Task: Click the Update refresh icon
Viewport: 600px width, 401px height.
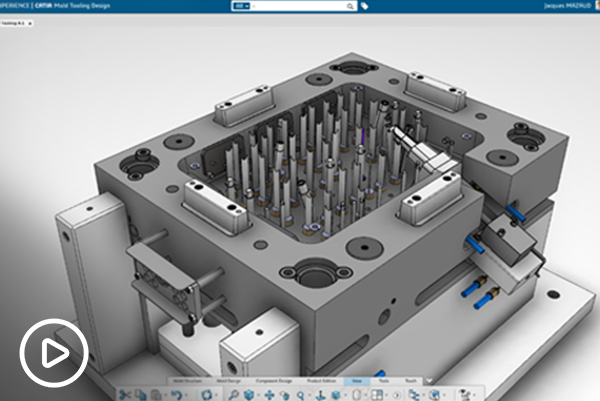Action: click(x=206, y=394)
